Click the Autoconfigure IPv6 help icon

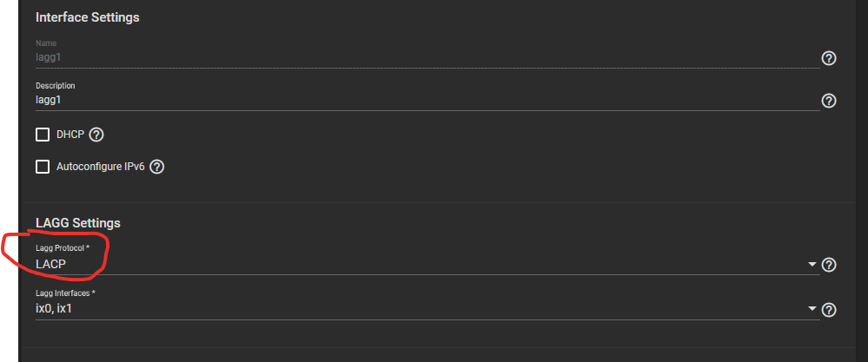157,167
